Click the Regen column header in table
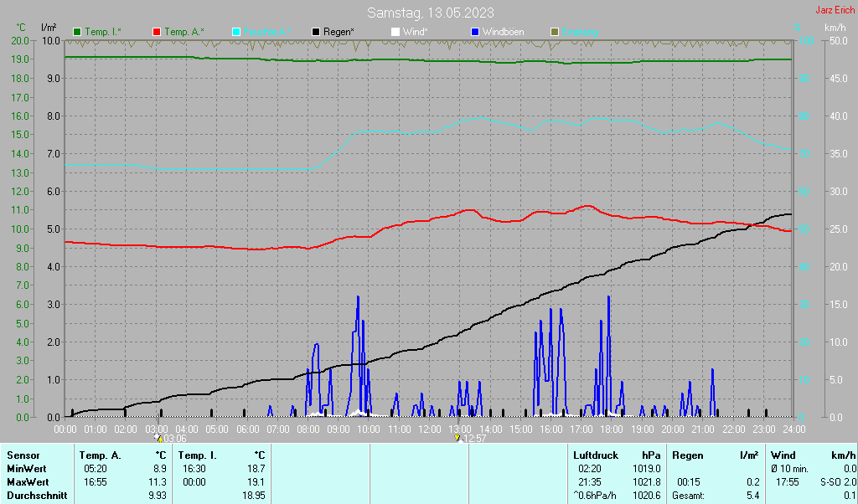 [688, 455]
